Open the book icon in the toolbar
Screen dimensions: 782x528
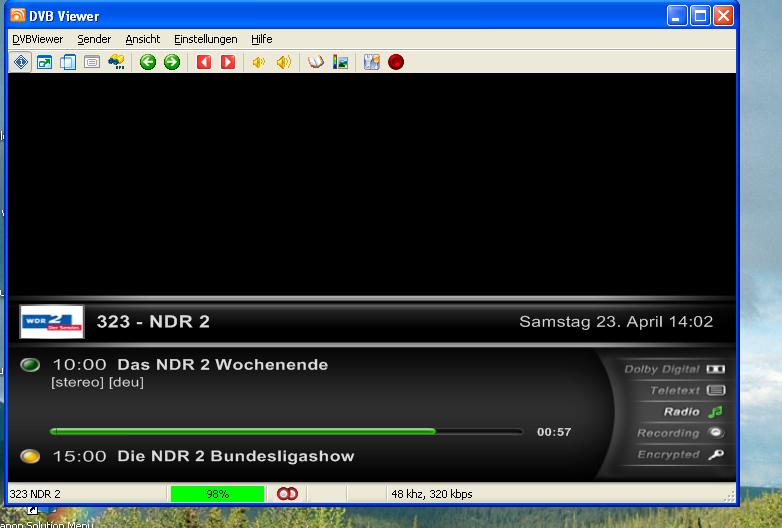click(x=316, y=62)
